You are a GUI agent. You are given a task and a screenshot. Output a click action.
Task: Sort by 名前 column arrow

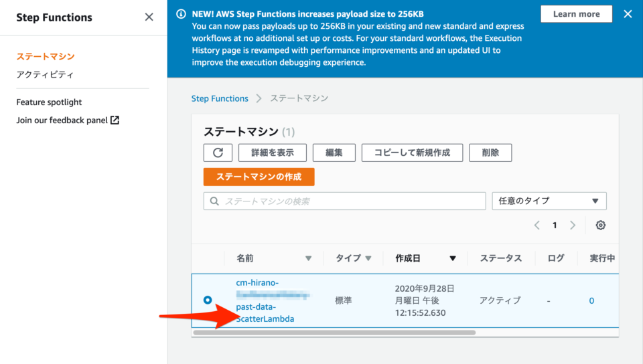[308, 258]
